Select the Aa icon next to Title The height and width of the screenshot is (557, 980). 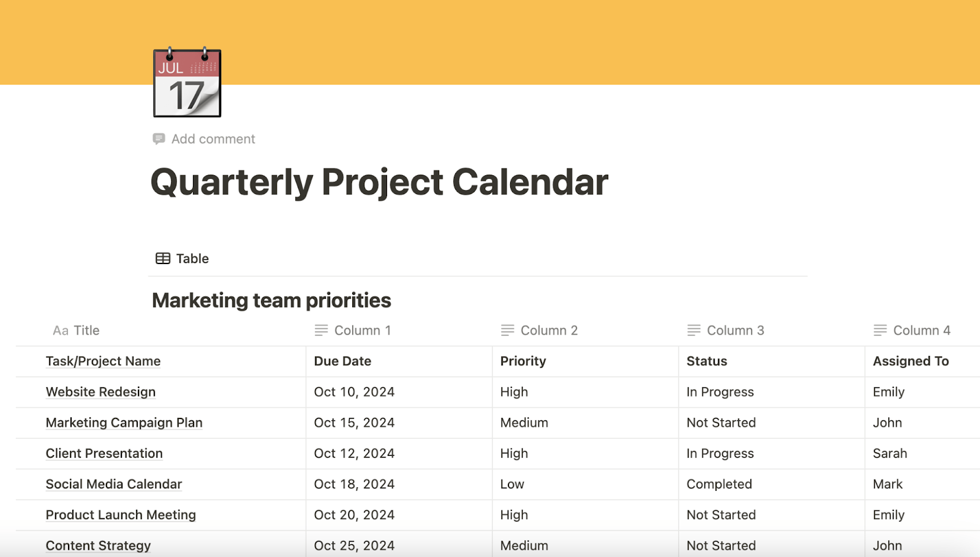click(59, 330)
